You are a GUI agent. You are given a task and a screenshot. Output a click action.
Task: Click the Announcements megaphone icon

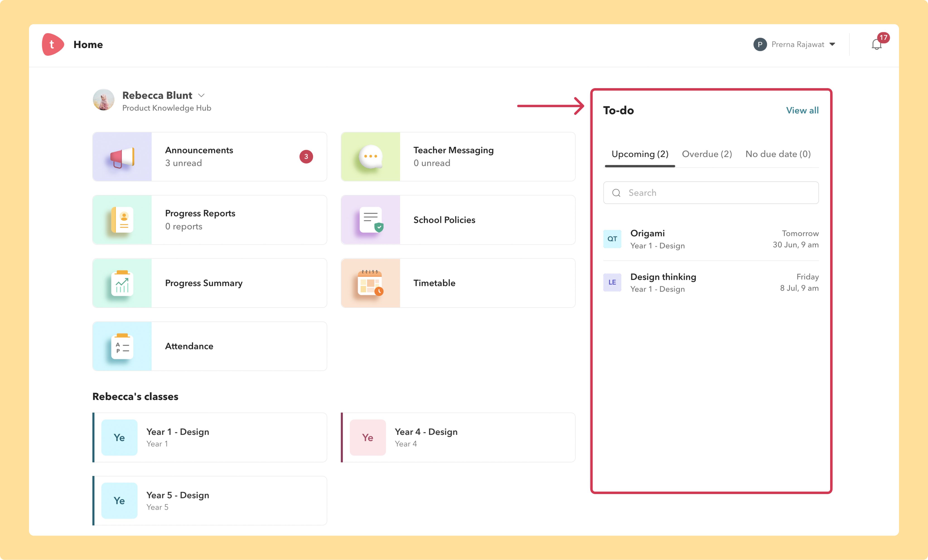tap(121, 156)
